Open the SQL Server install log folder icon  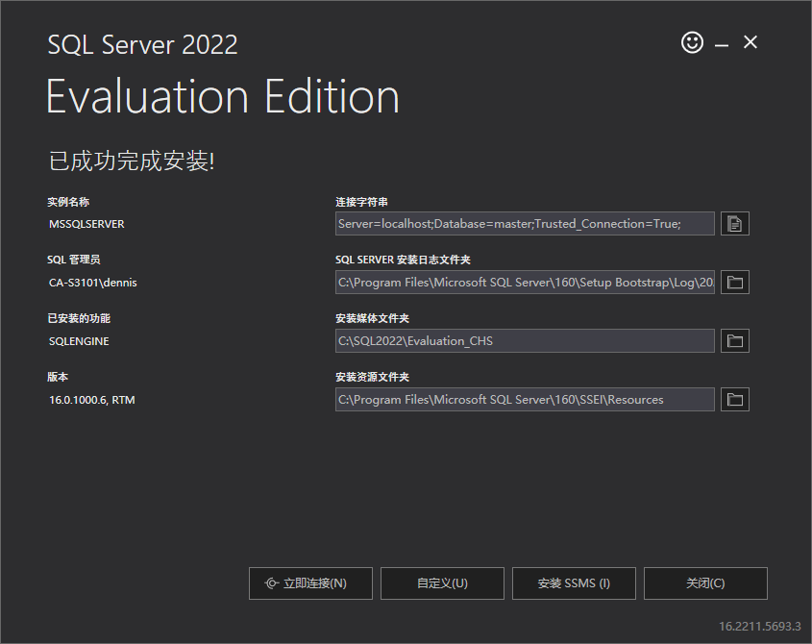(734, 283)
